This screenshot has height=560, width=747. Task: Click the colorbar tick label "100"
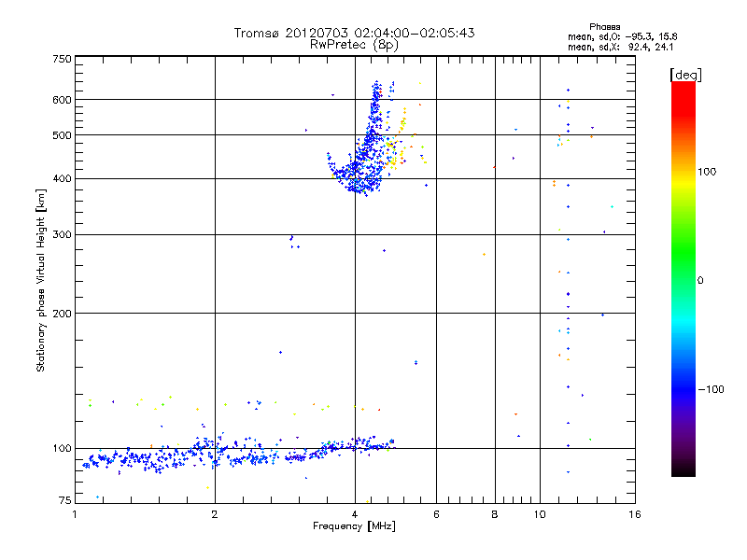point(707,172)
